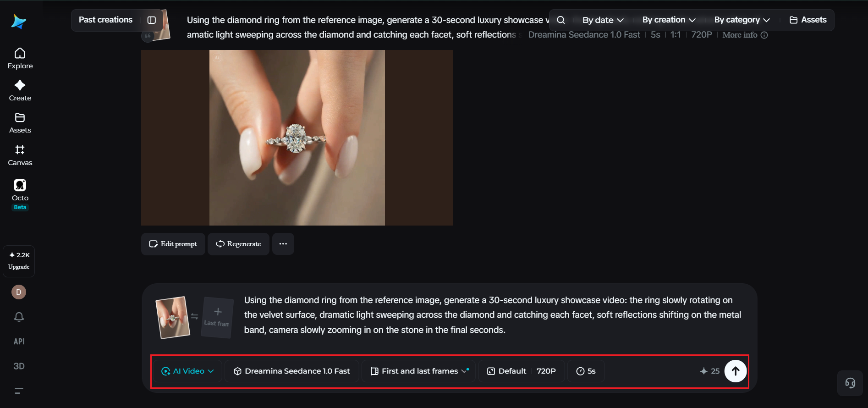This screenshot has height=408, width=868.
Task: Open the 3D sidebar item
Action: click(x=19, y=366)
